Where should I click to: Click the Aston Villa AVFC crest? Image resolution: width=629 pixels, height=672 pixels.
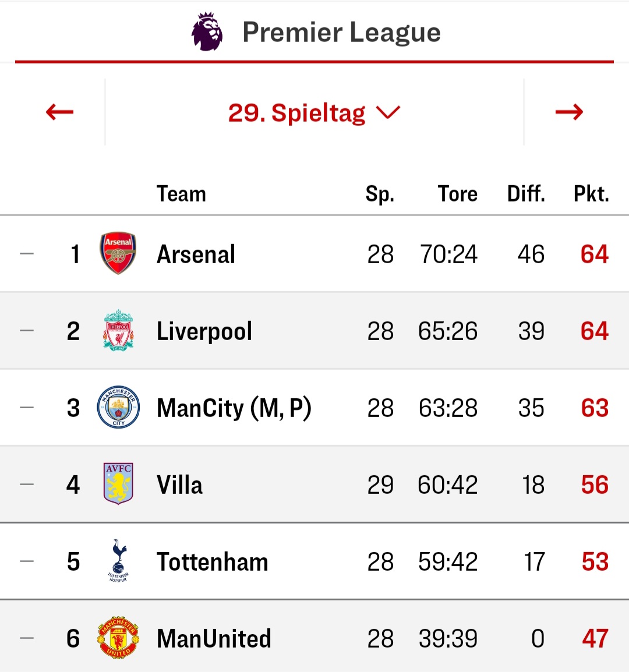click(x=118, y=484)
